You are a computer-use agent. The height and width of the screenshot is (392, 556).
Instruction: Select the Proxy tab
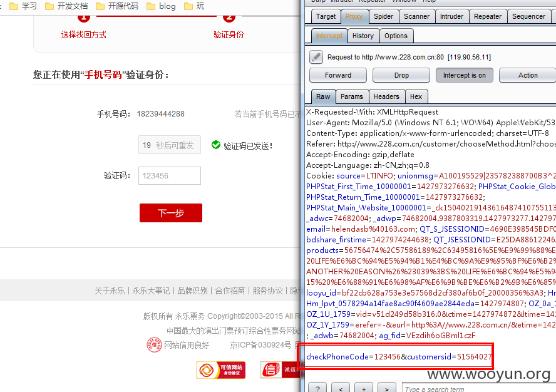(x=354, y=17)
